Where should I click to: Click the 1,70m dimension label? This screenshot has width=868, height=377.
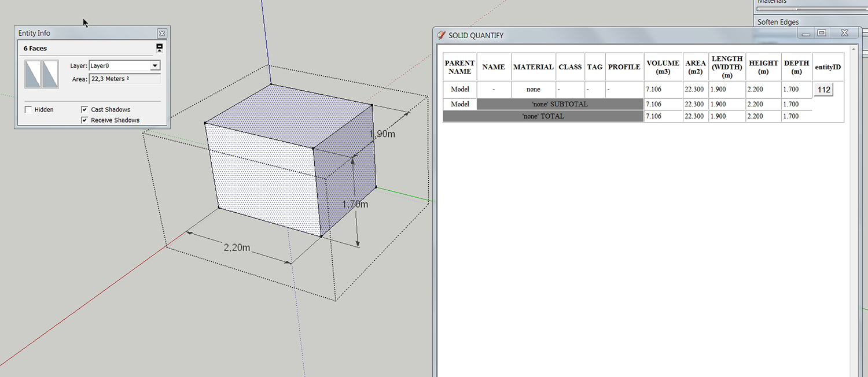(x=355, y=204)
